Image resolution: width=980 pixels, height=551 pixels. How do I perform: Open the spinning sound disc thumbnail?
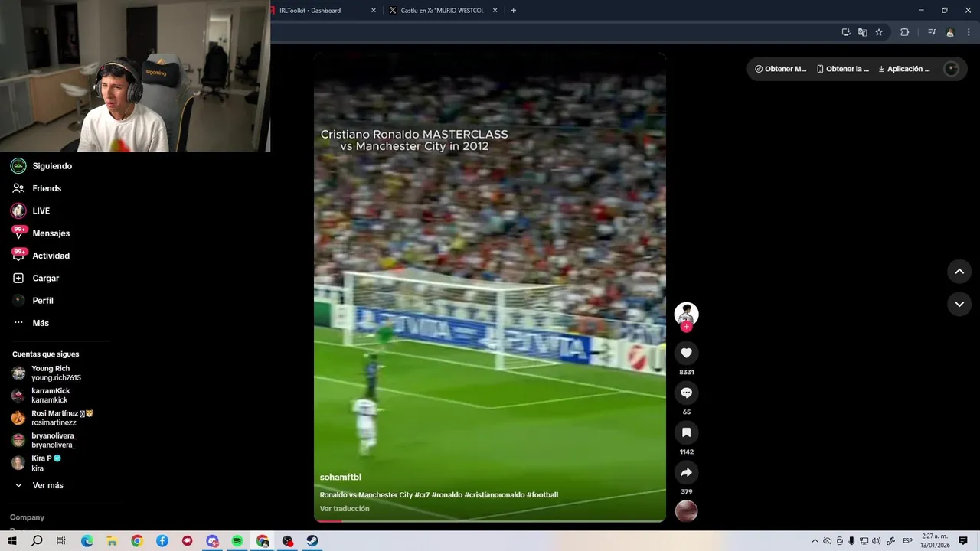(686, 510)
